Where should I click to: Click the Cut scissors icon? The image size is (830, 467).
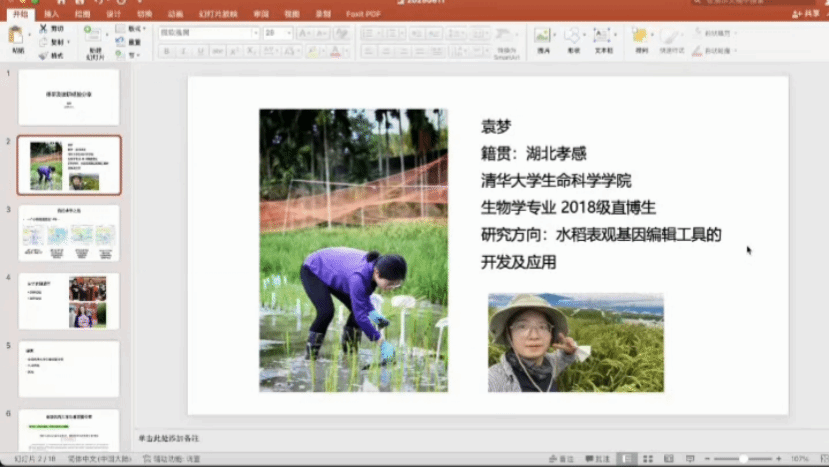43,29
